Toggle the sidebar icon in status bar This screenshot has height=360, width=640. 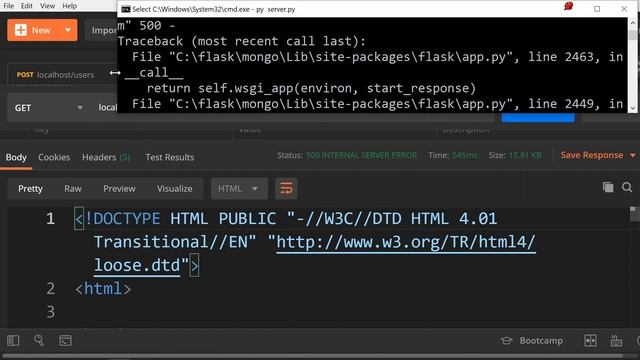[13, 341]
